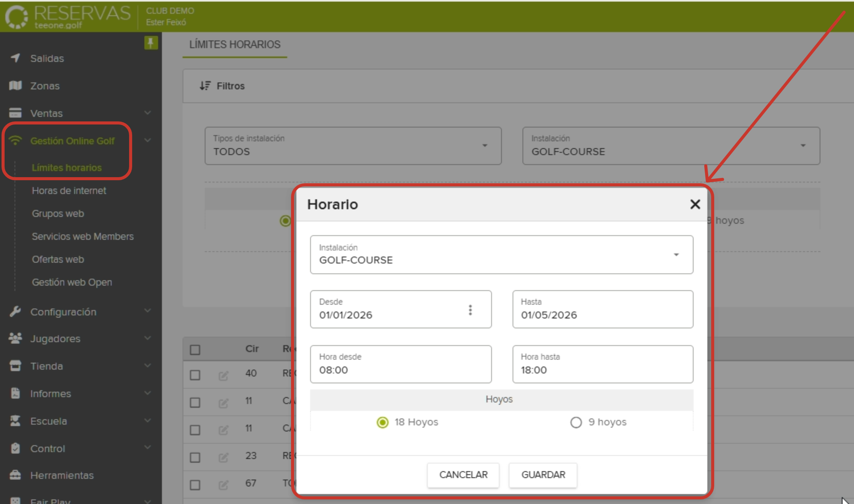
Task: Click the Zonas map icon
Action: 15,86
